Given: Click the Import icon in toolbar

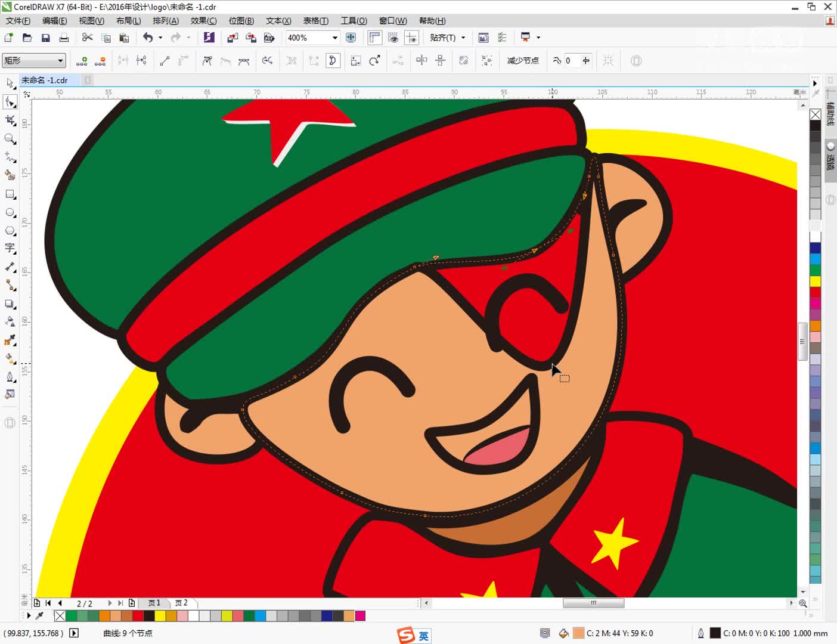Looking at the screenshot, I should pos(232,38).
